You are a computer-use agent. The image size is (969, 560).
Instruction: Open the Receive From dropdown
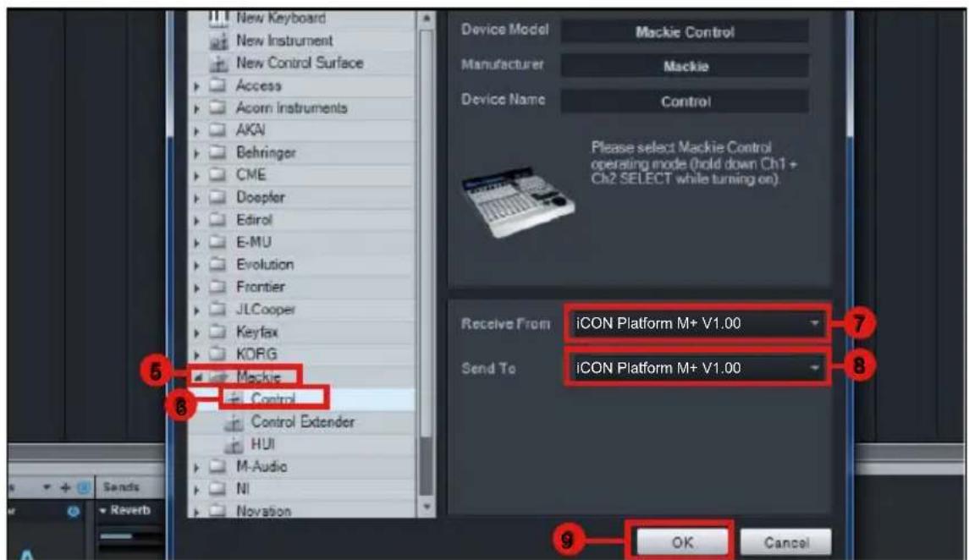(697, 323)
